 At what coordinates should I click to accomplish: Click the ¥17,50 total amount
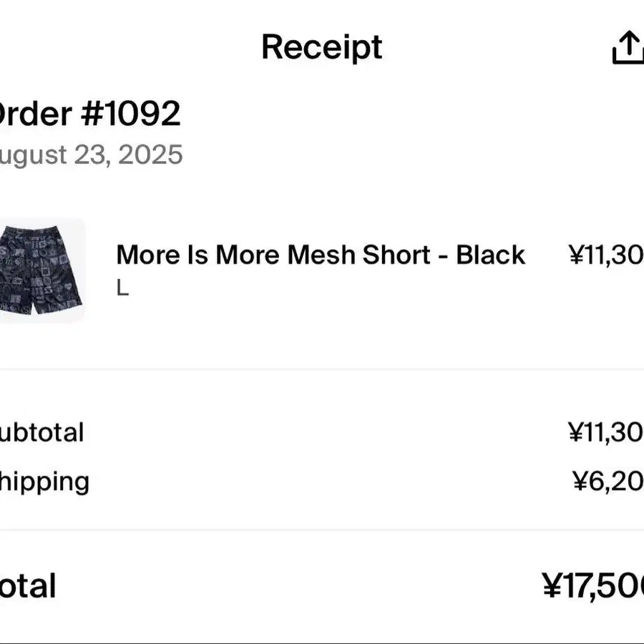592,586
